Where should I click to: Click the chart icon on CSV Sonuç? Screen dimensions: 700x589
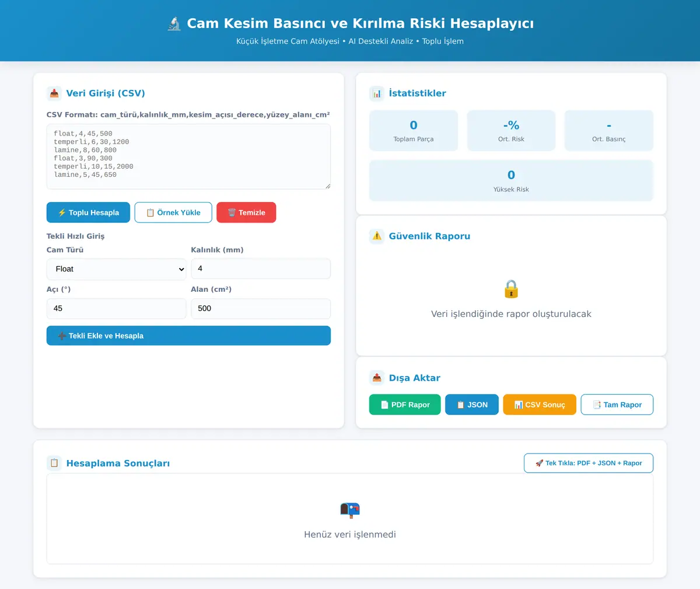point(519,405)
